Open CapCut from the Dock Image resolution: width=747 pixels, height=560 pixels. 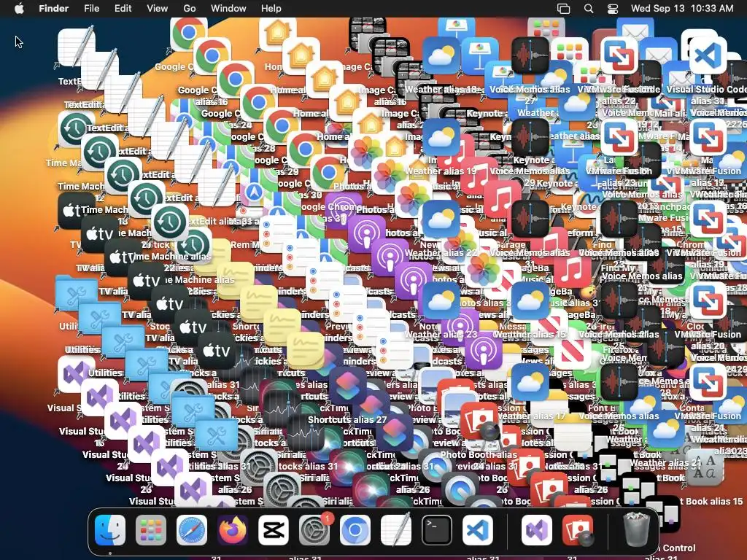(x=274, y=530)
